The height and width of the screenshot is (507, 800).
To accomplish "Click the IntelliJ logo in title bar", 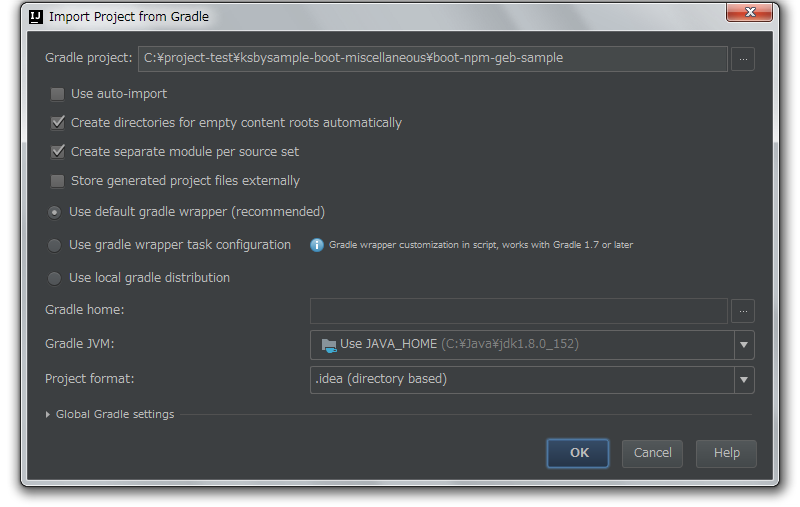I will pyautogui.click(x=36, y=17).
